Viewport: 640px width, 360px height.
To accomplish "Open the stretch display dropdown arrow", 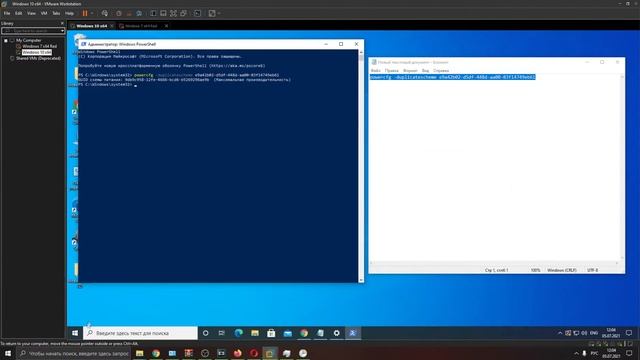I will pyautogui.click(x=219, y=13).
